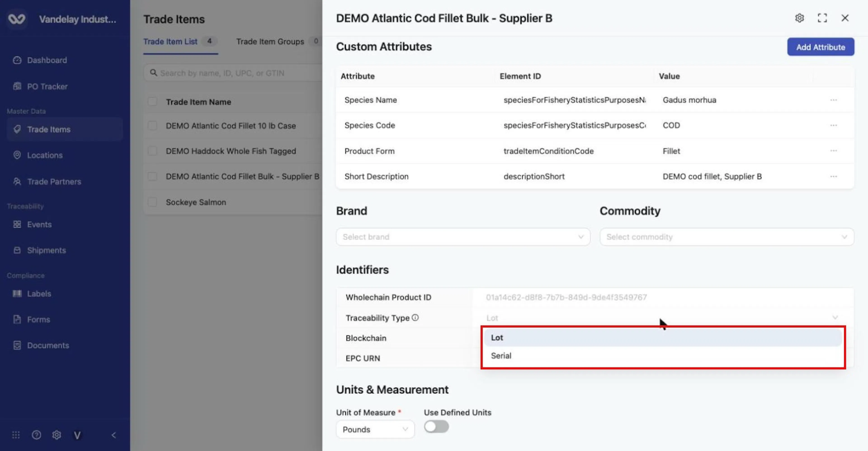The height and width of the screenshot is (451, 868).
Task: Open panel settings gear icon
Action: point(799,18)
